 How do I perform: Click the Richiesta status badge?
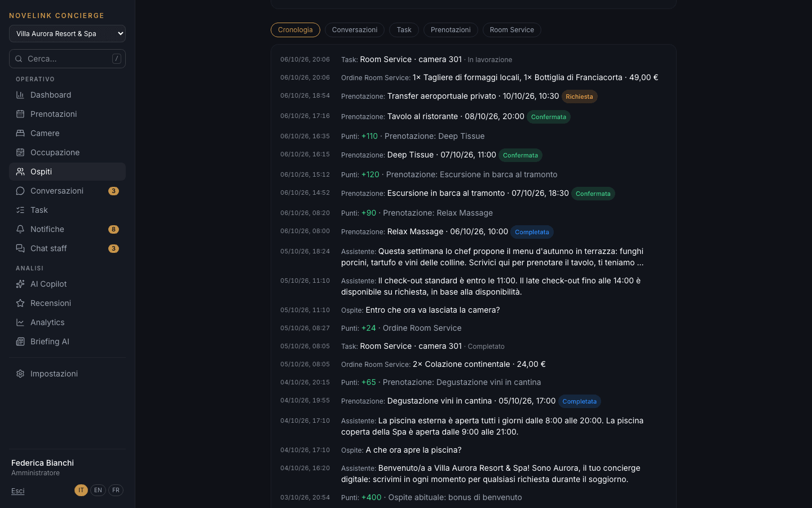point(579,97)
